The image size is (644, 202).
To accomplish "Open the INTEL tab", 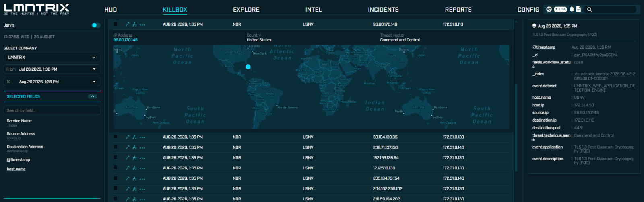I will point(314,10).
